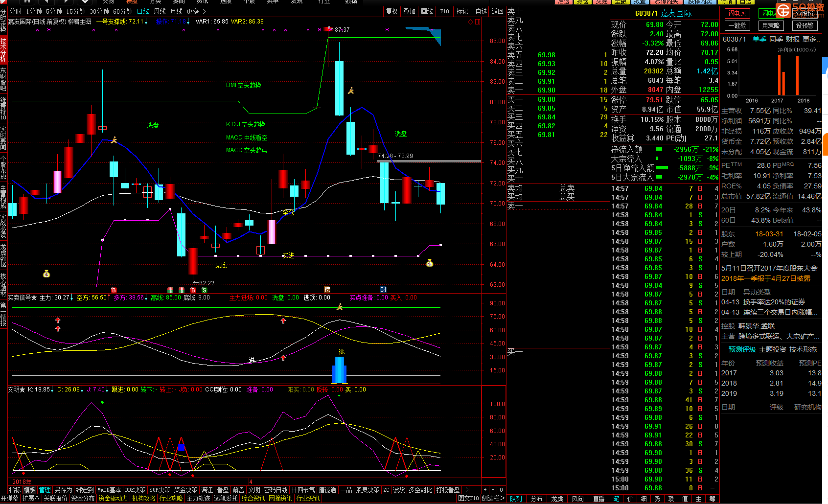828x504 pixels.
Task: Open the 逐笔委托 tab
Action: point(226,498)
